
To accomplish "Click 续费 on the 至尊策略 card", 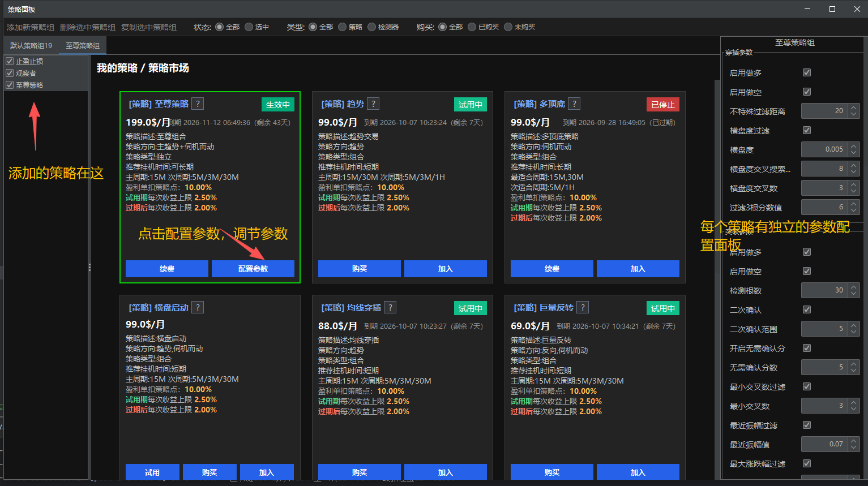I will pos(167,269).
